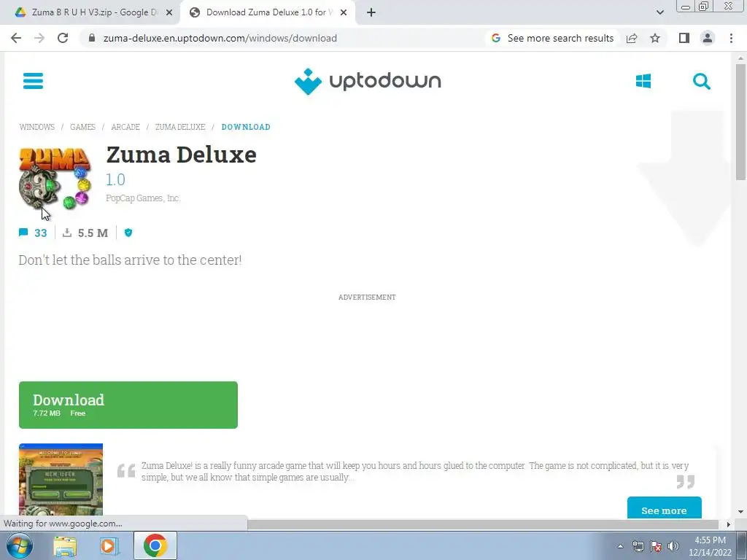Open Chrome's three-dot menu

point(731,38)
